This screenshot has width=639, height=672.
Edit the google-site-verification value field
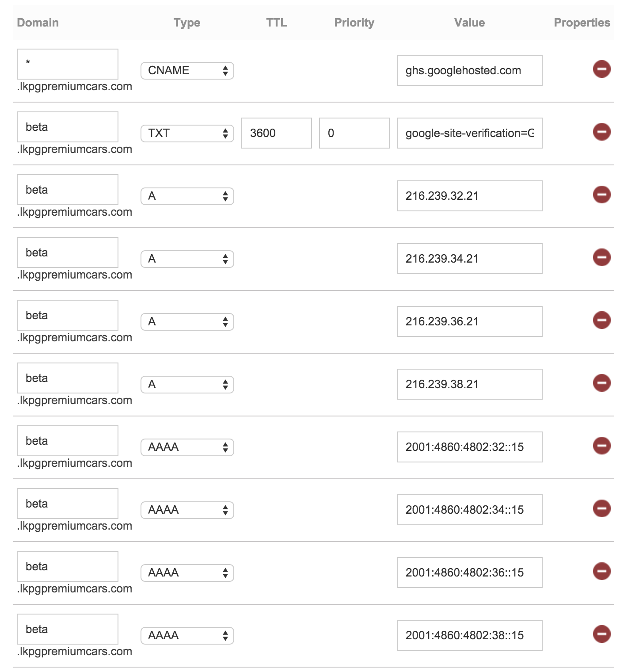click(x=470, y=133)
